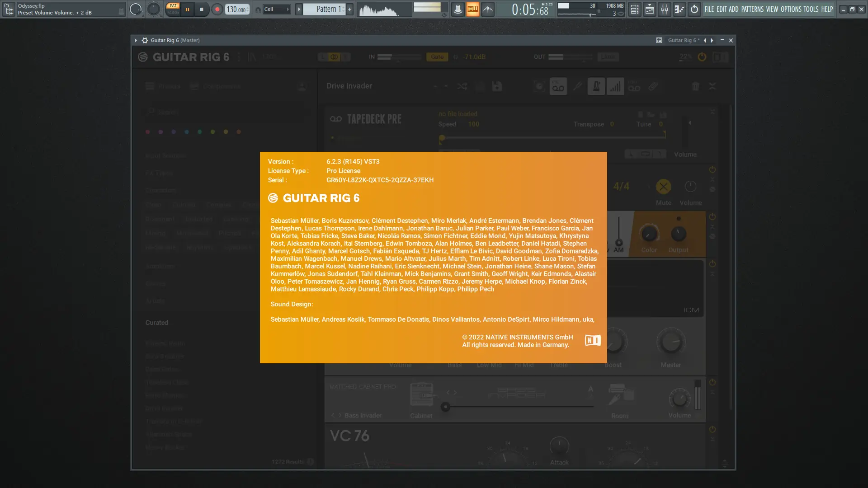Click the add pattern plus button
The height and width of the screenshot is (488, 868).
coord(349,9)
